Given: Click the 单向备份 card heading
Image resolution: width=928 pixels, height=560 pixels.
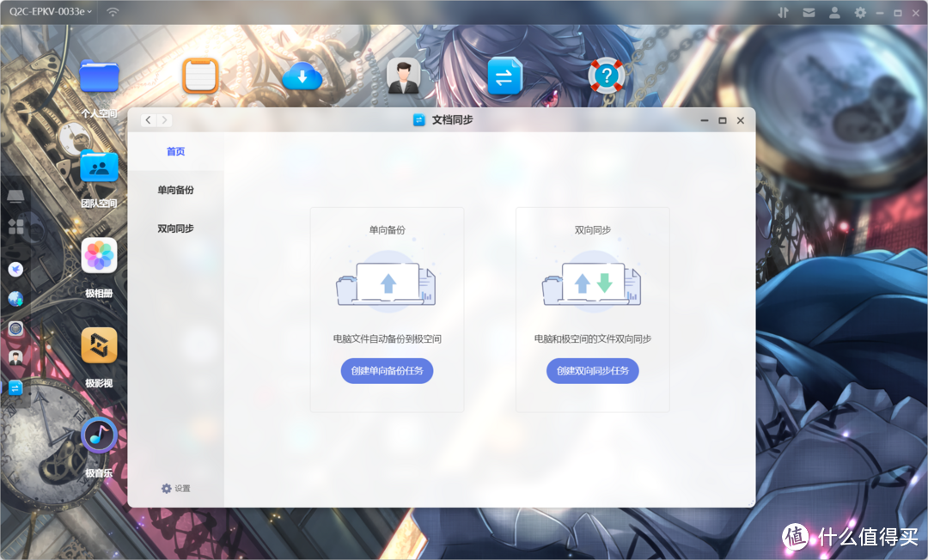Looking at the screenshot, I should coord(387,230).
